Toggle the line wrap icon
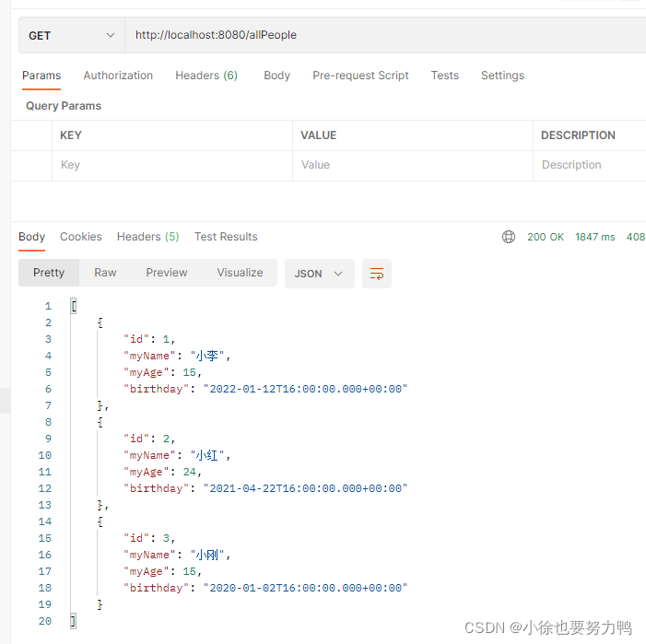This screenshot has height=644, width=646. pyautogui.click(x=377, y=274)
